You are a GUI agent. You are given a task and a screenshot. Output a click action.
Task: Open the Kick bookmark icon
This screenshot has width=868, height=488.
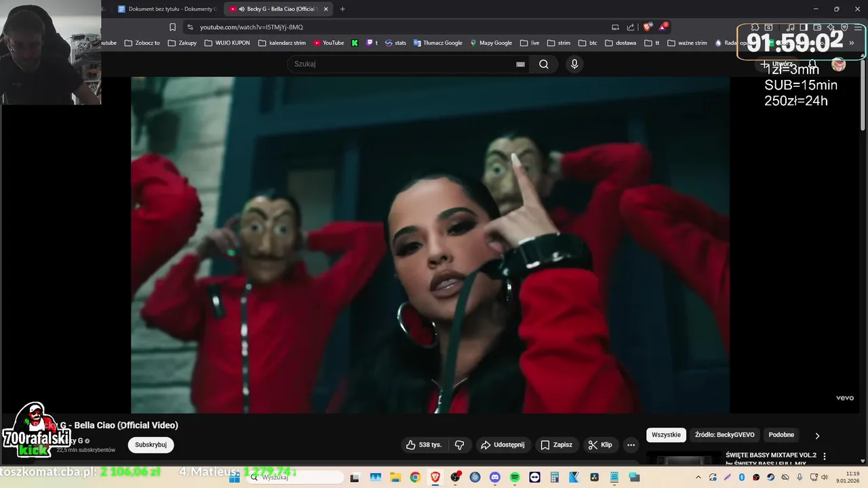coord(355,43)
